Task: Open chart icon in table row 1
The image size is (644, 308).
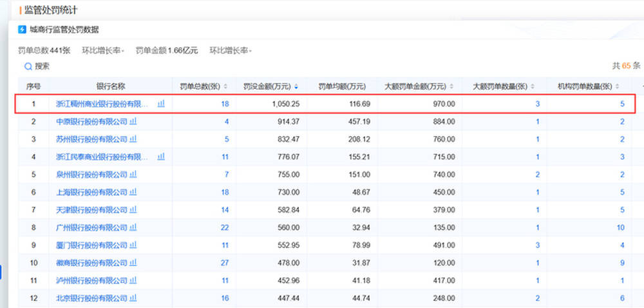Action: tap(162, 104)
